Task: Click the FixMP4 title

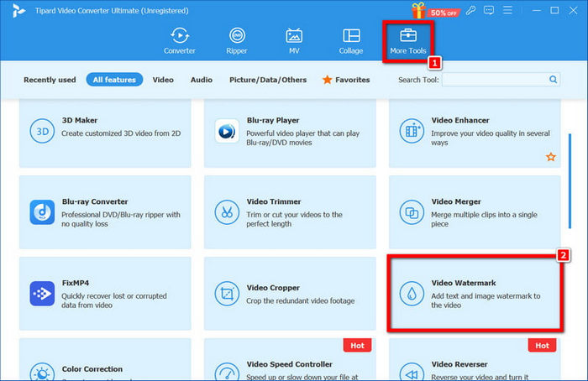Action: (76, 283)
